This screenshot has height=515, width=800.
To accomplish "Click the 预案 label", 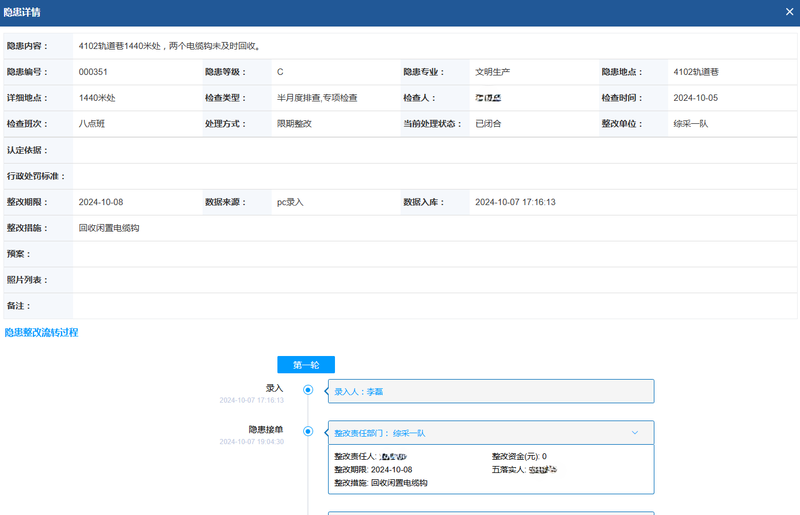I will pyautogui.click(x=18, y=254).
